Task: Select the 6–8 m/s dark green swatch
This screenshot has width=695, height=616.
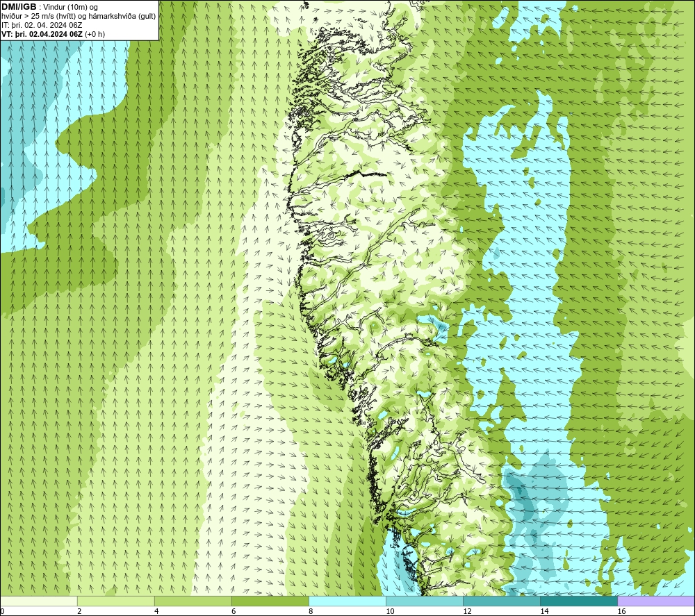Action: pyautogui.click(x=270, y=601)
